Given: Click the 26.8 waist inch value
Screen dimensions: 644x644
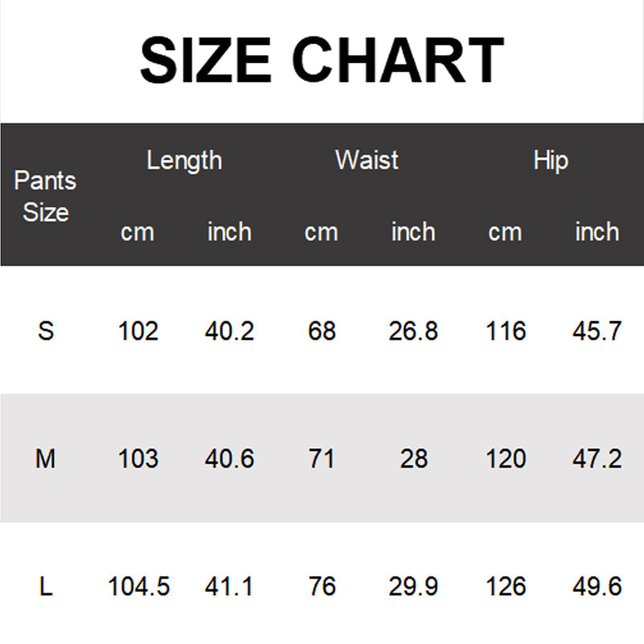Looking at the screenshot, I should click(x=414, y=331).
